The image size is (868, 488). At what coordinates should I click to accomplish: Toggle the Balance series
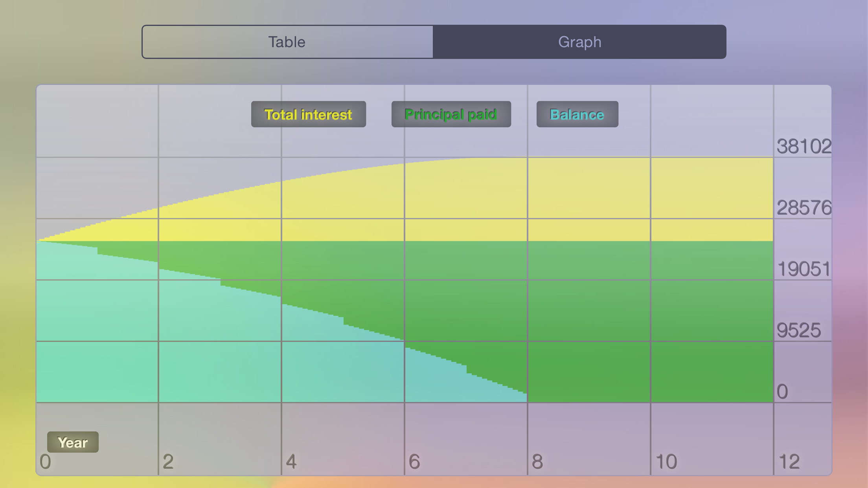(x=577, y=114)
